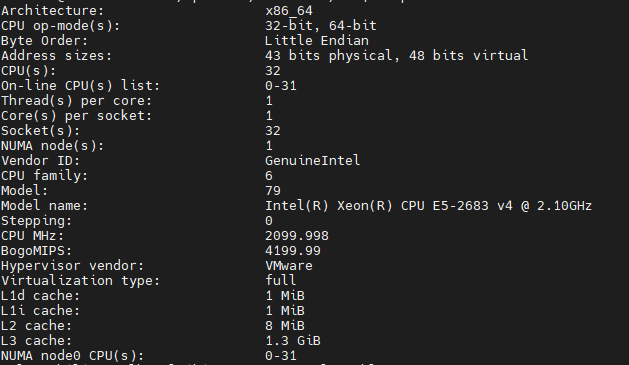This screenshot has width=629, height=365.
Task: Click the 'CPU MHz:' label
Action: [32, 235]
